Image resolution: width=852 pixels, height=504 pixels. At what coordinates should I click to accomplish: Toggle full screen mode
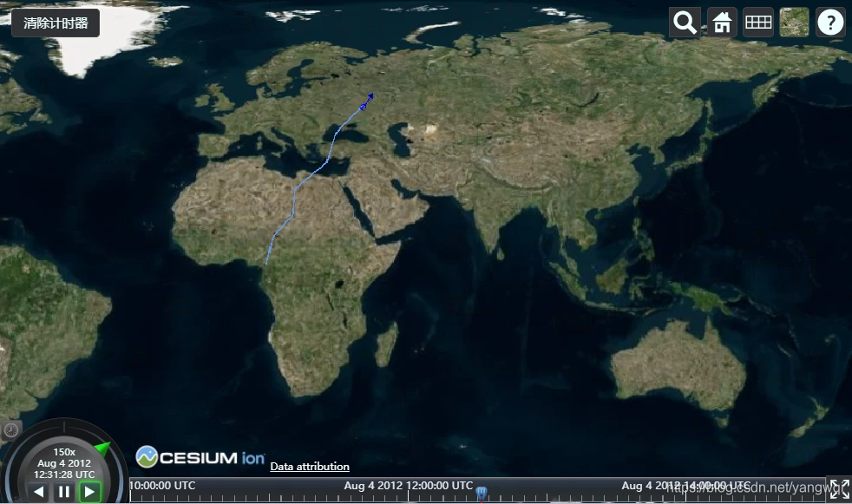(x=840, y=489)
